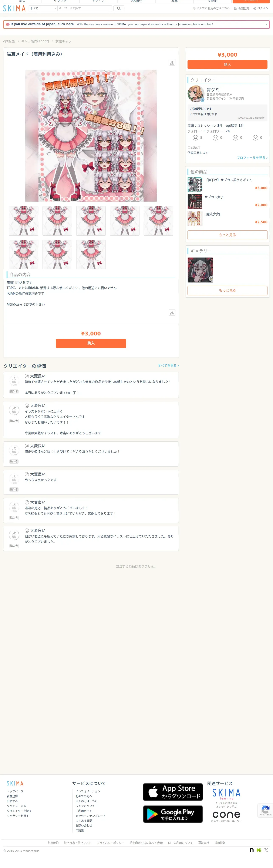This screenshot has height=868, width=273.
Task: Open ランクについて in the footer
Action: coord(85,806)
